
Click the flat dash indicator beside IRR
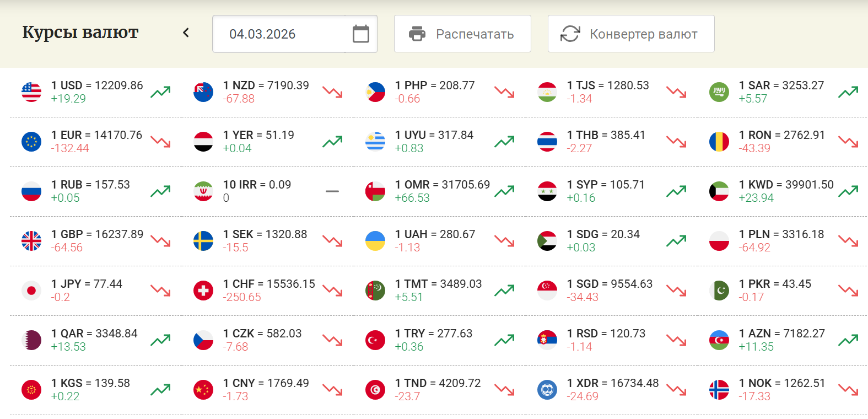332,191
